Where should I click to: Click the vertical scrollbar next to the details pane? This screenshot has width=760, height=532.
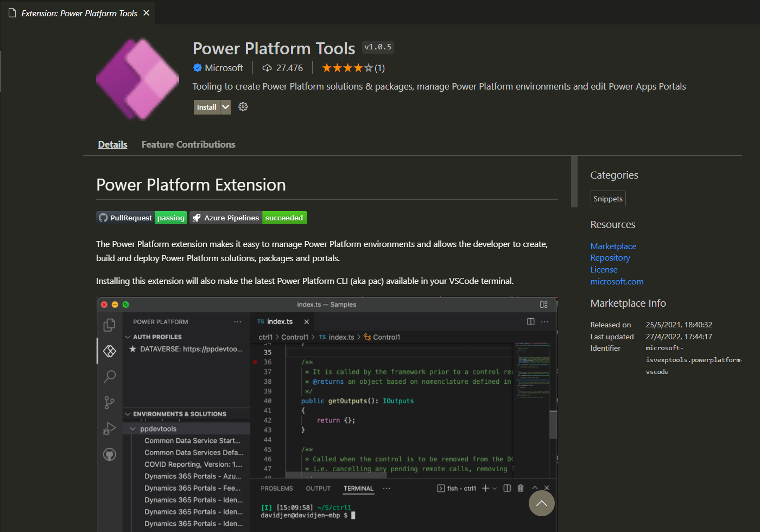coord(574,182)
